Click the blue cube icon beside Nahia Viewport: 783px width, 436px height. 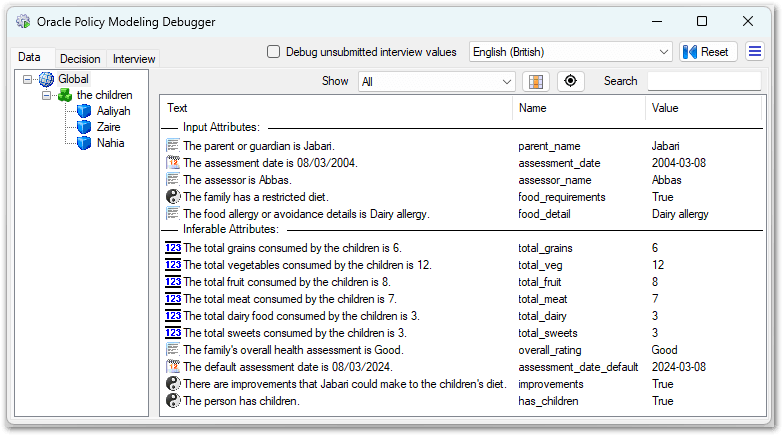tap(84, 143)
